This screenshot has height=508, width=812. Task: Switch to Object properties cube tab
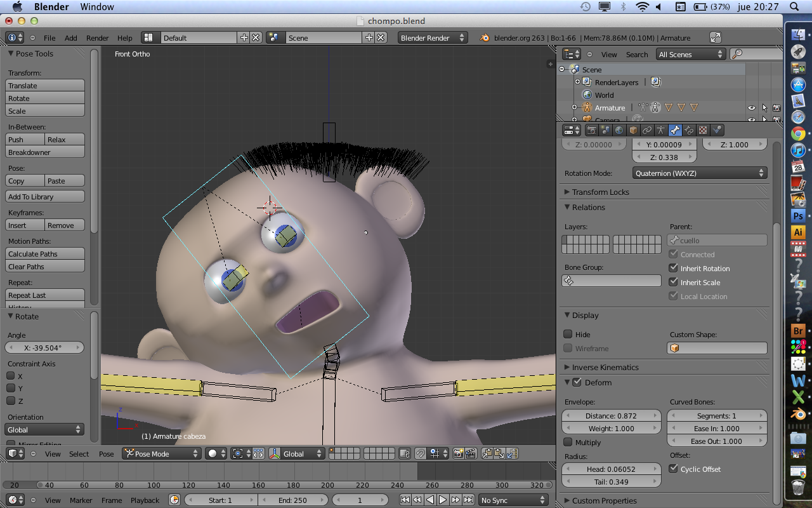point(633,130)
